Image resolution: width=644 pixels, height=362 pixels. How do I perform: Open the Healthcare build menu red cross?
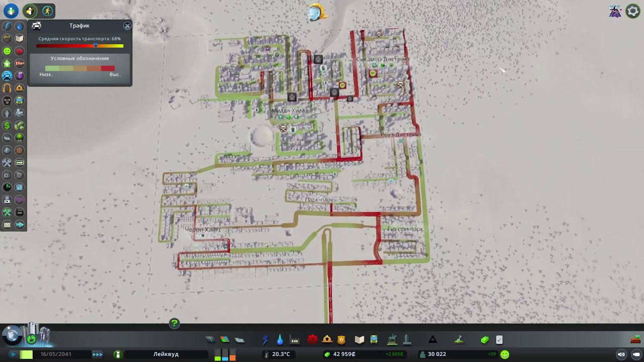click(x=312, y=340)
